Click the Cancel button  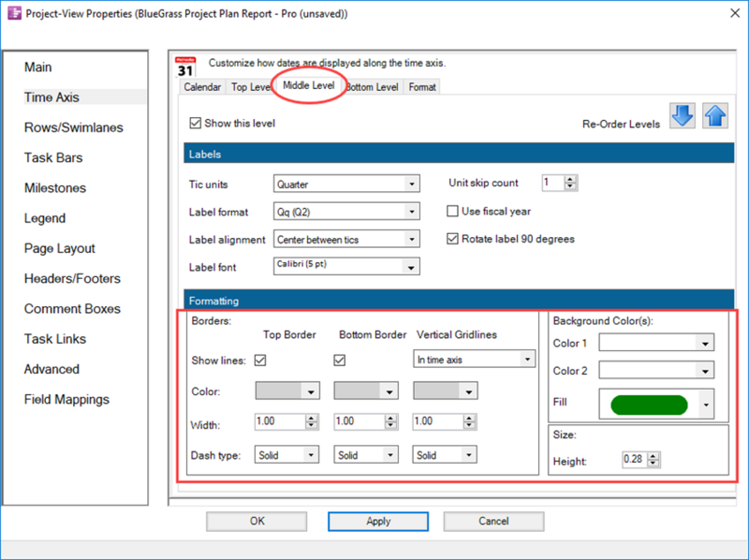tap(493, 522)
